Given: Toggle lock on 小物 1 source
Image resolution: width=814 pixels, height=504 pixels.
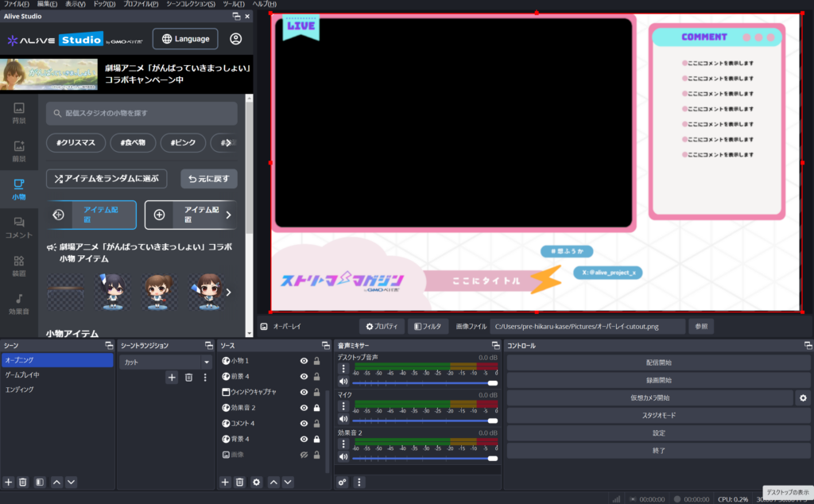Looking at the screenshot, I should click(x=316, y=361).
